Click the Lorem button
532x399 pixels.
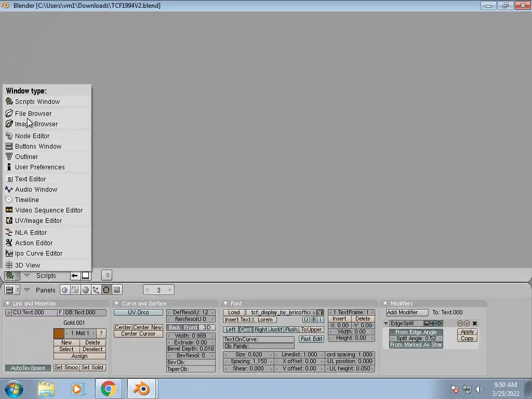point(265,320)
